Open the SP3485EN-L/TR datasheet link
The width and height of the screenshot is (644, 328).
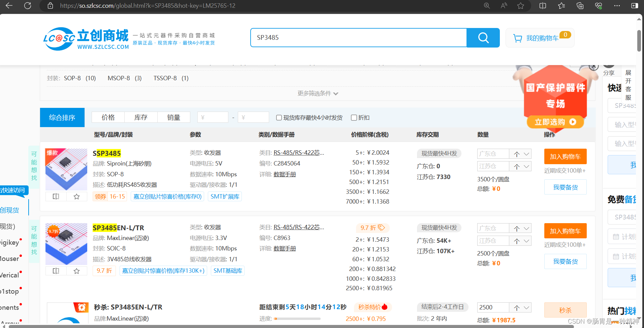(285, 248)
